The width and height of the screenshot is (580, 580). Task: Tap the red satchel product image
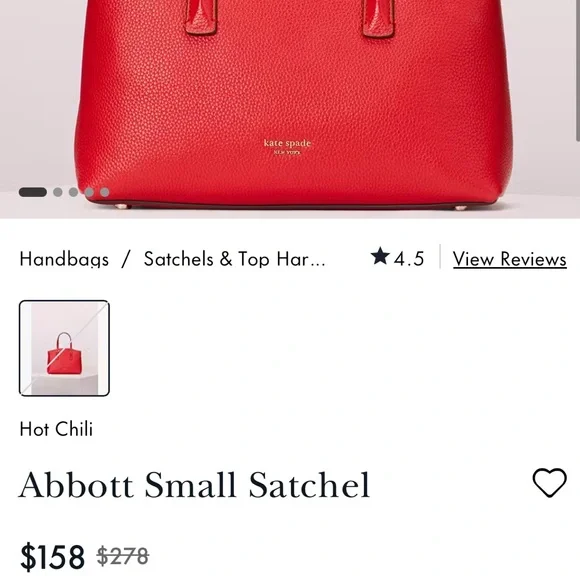(292, 107)
